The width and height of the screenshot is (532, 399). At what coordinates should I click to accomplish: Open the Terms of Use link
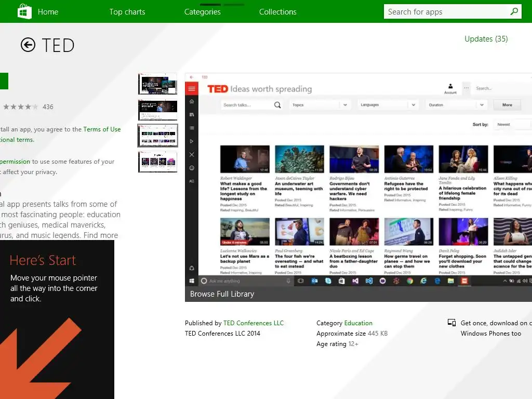102,129
